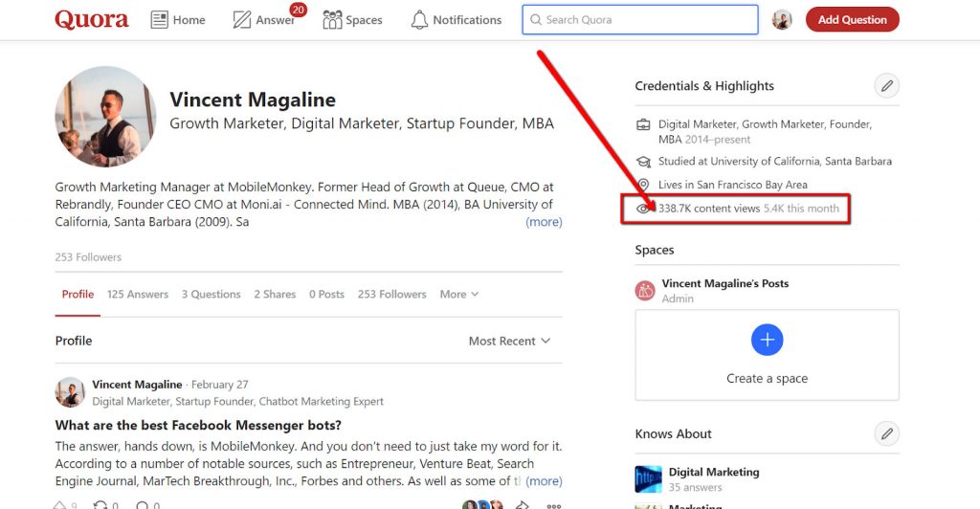Click the magnifier icon in search box
The height and width of the screenshot is (509, 980).
536,20
